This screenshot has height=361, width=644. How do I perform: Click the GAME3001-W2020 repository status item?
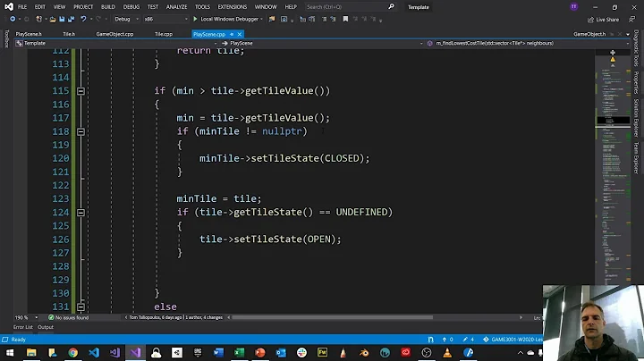pos(513,340)
